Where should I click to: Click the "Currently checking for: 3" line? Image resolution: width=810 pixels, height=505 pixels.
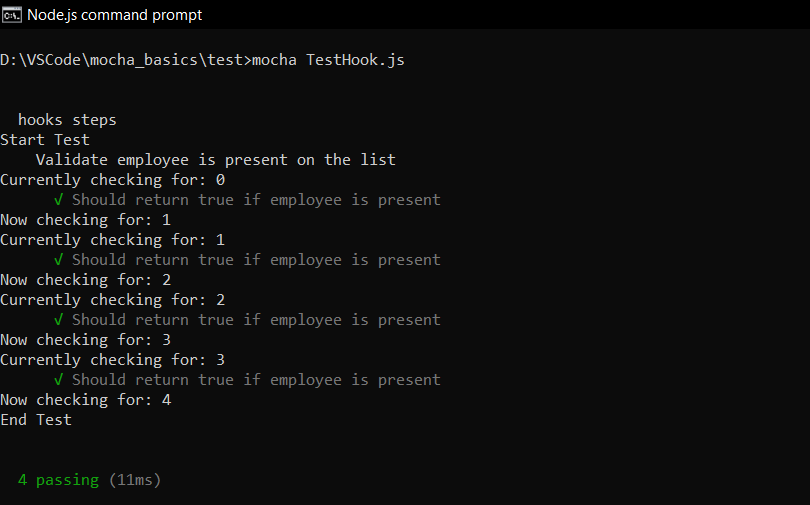[112, 360]
